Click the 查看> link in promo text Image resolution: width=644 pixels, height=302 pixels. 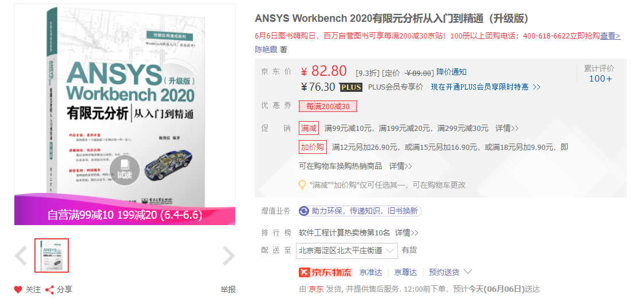tap(610, 36)
